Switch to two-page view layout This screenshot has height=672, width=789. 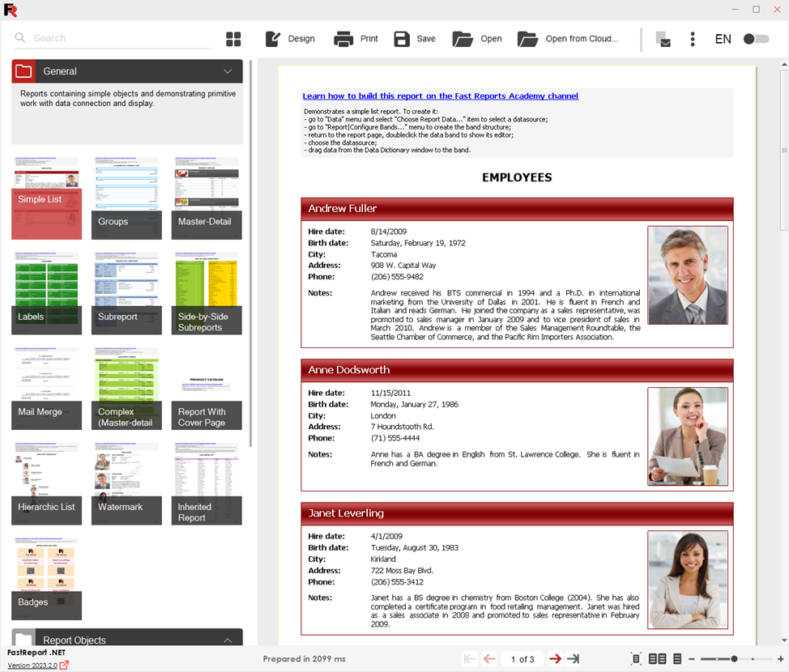658,659
